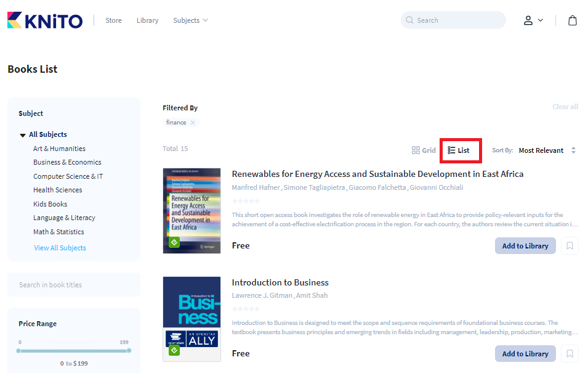Switch to List view
588x373 pixels.
(459, 150)
